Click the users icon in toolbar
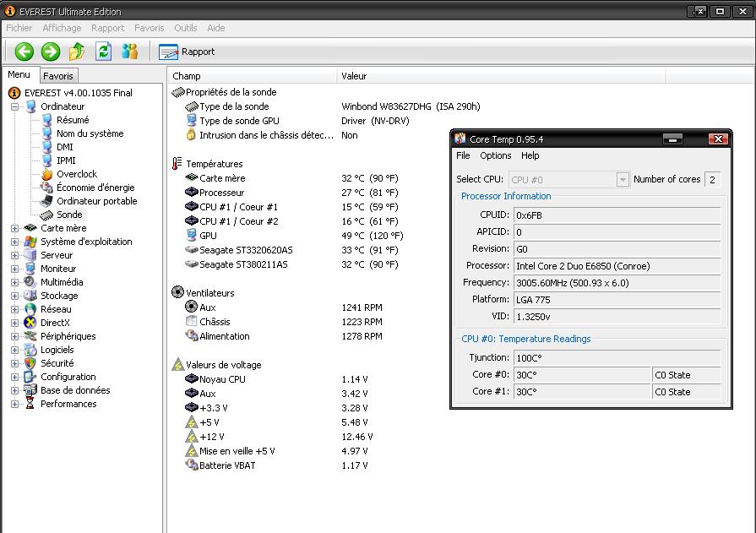756x533 pixels. coord(129,52)
